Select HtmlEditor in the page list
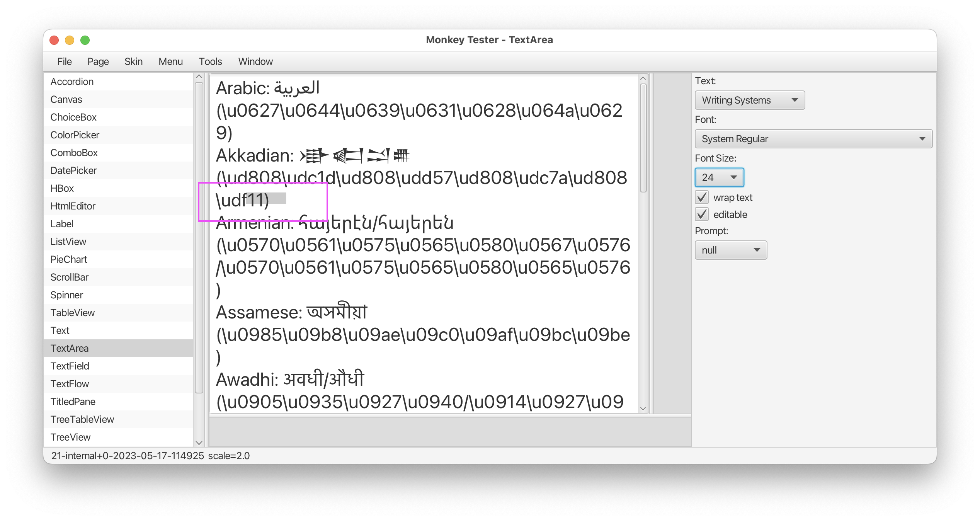 [x=73, y=206]
